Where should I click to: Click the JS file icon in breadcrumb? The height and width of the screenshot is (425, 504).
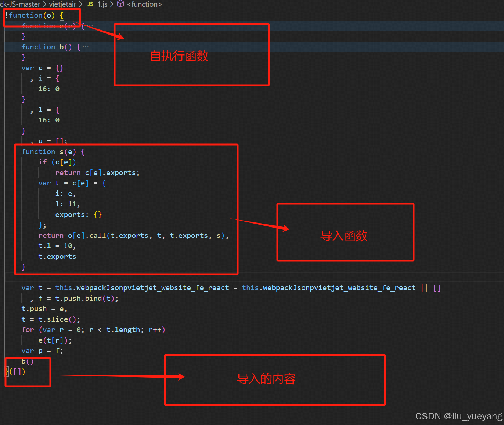(x=90, y=4)
